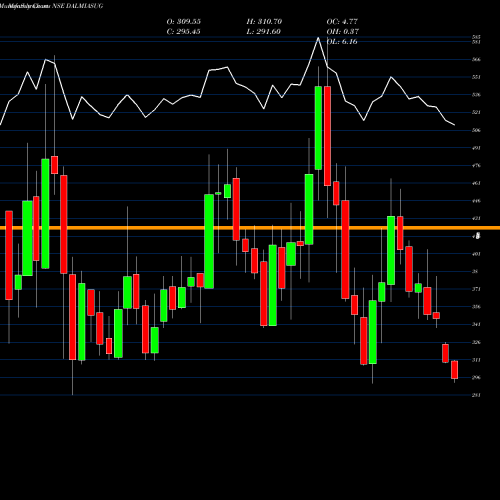Click the 476 price axis label

[x=476, y=166]
